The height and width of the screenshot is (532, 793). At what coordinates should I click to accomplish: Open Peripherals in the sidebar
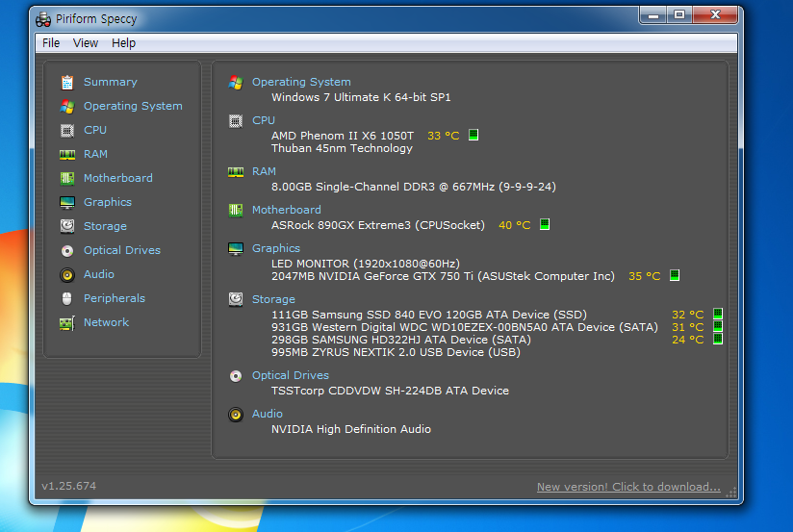115,298
